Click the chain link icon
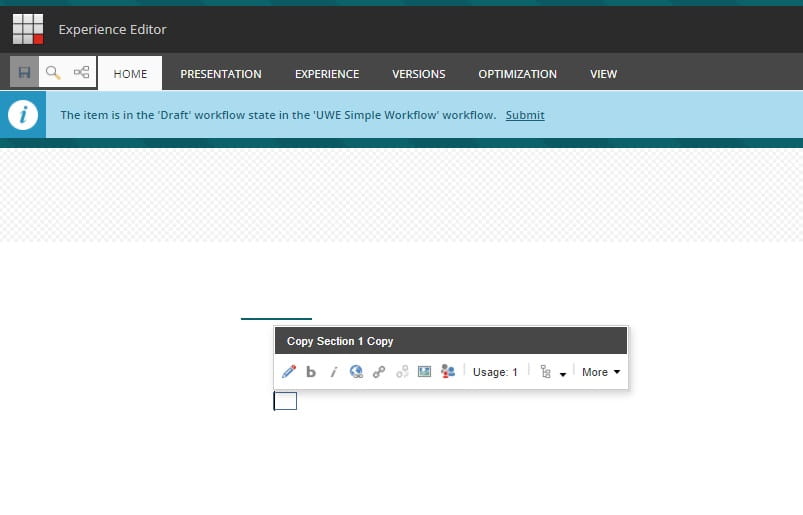Image resolution: width=803 pixels, height=515 pixels. 379,372
